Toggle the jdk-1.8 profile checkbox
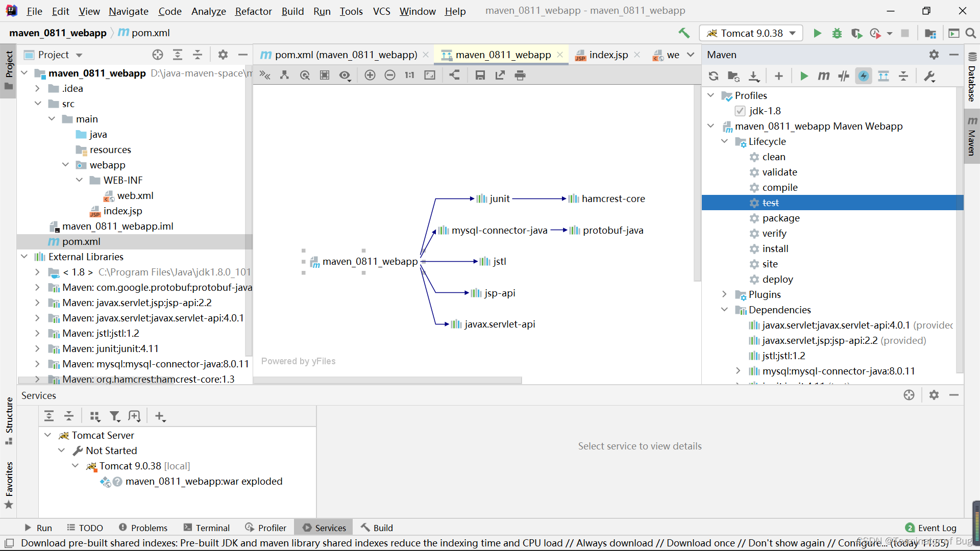 click(x=740, y=111)
